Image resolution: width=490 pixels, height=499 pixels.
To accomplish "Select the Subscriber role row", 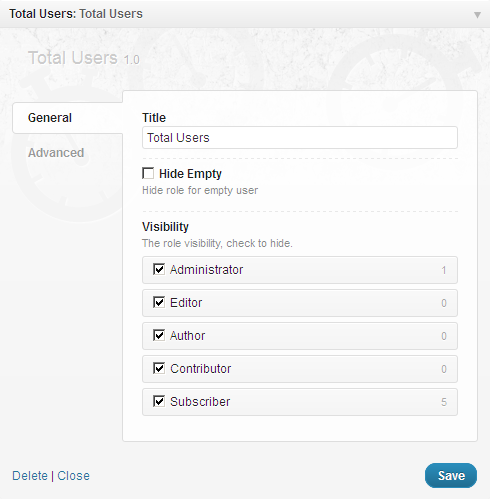I will (x=300, y=402).
